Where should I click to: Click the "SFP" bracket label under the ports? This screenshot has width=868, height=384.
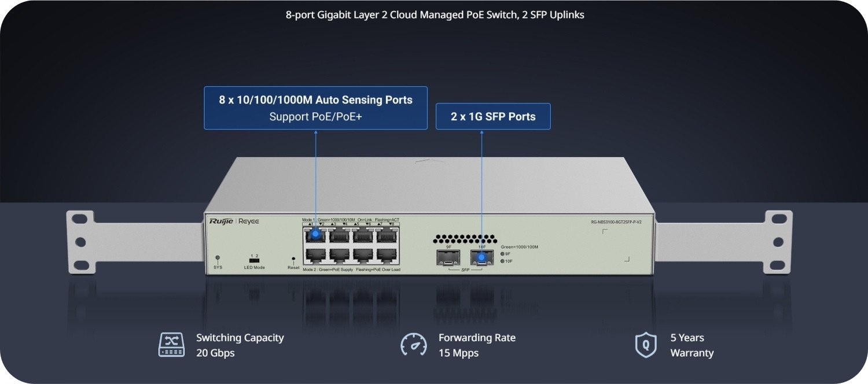click(465, 269)
